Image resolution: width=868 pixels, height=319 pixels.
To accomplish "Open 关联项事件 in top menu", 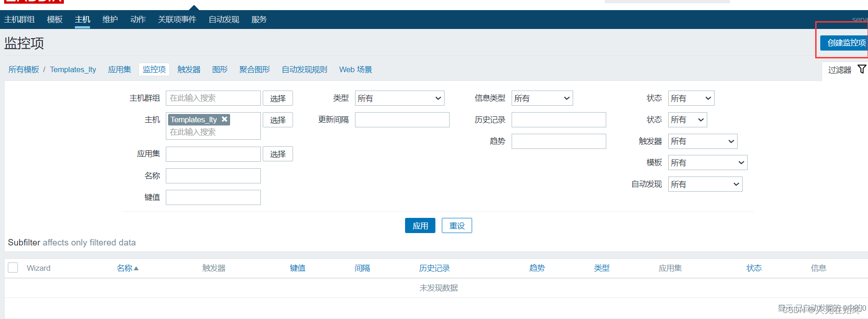I will (x=177, y=19).
